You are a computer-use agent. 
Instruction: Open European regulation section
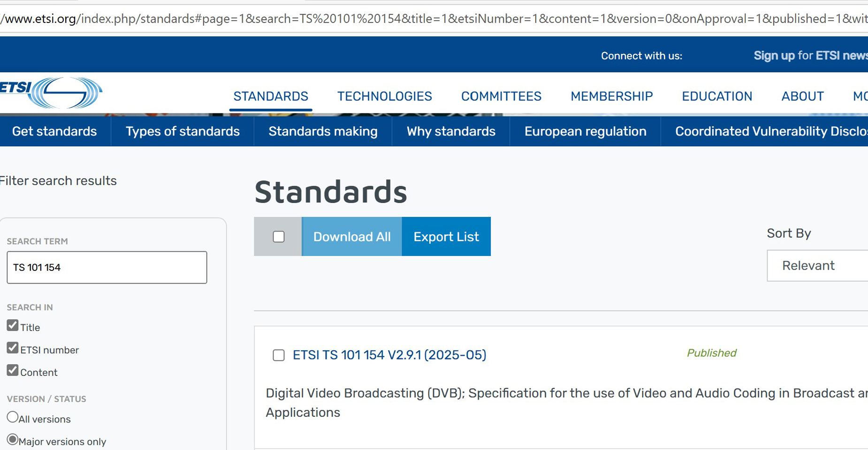585,131
